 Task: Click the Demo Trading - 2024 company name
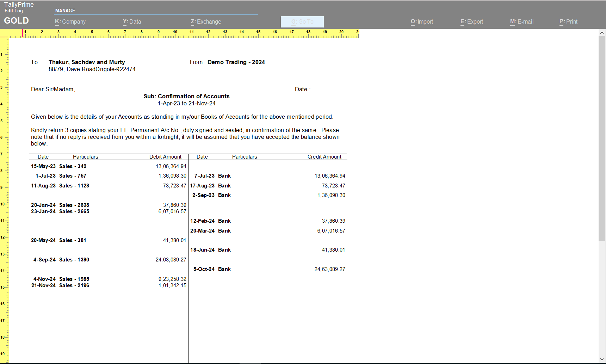(x=236, y=62)
